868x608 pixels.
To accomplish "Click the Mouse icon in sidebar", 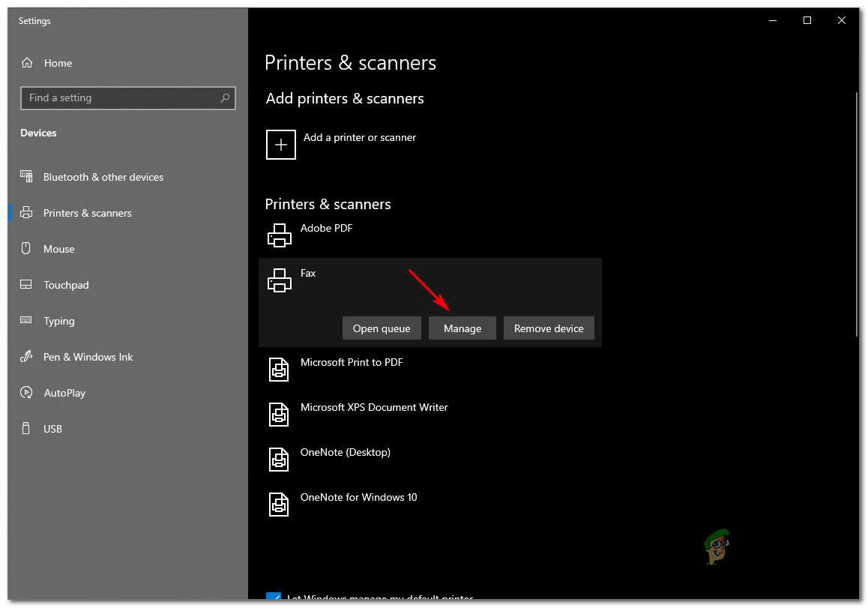I will click(x=26, y=248).
